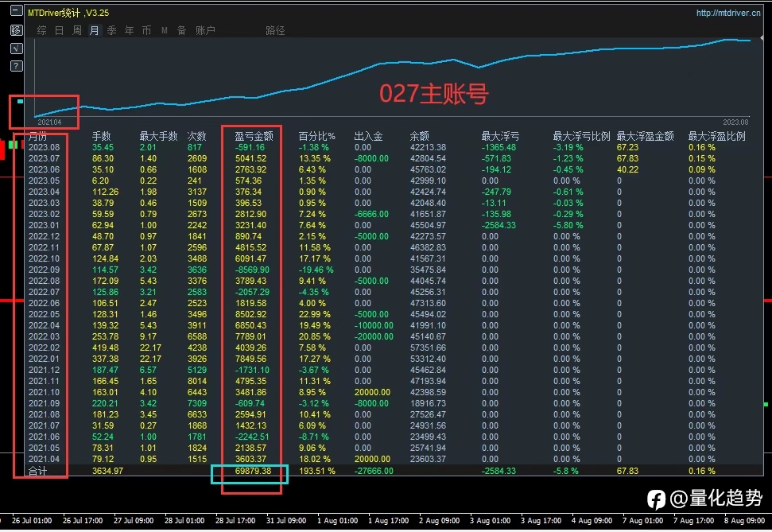
Task: Open the M tab
Action: click(x=165, y=30)
